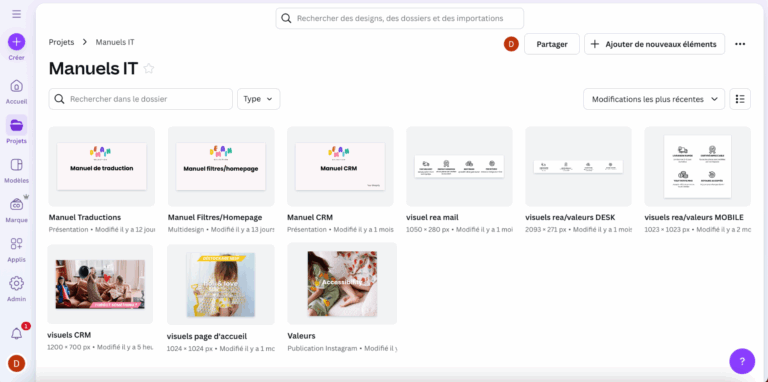This screenshot has width=768, height=382.
Task: Open the profile avatar in the sidebar
Action: click(16, 363)
